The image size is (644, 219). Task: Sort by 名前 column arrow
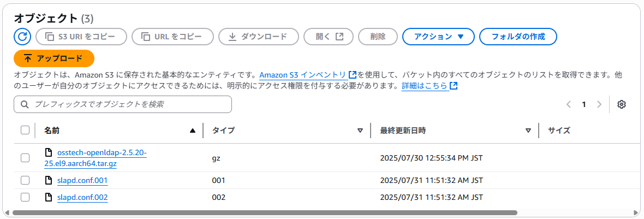pos(193,131)
